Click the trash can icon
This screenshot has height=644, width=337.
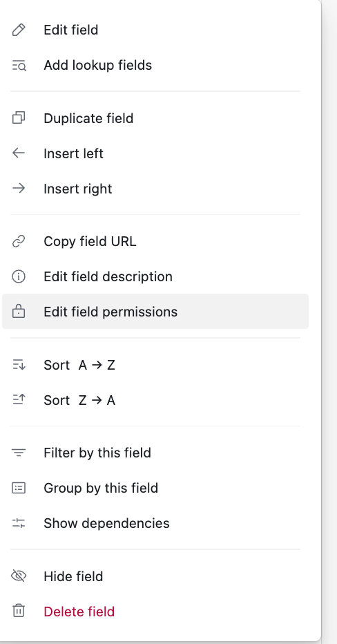pyautogui.click(x=19, y=611)
